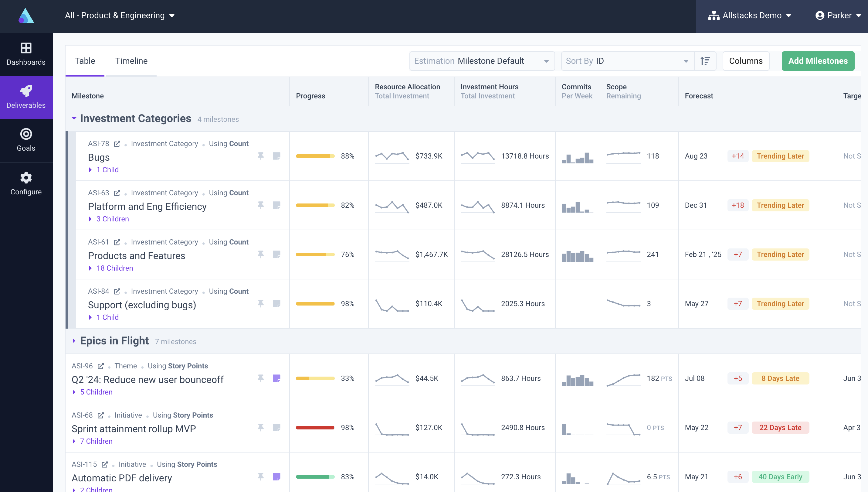Open the Parker user menu
This screenshot has width=868, height=492.
tap(838, 15)
